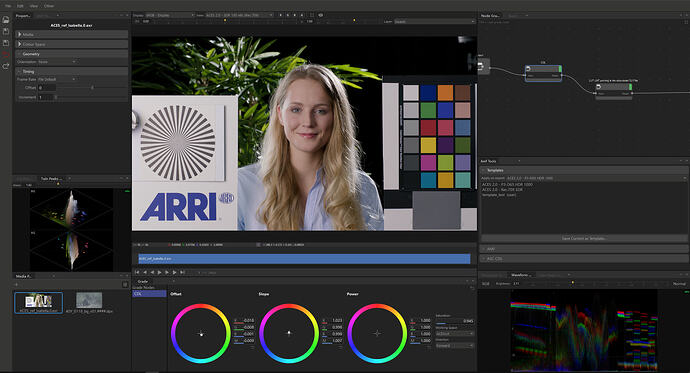Select the CDL node in node graph
This screenshot has width=690, height=373.
(543, 72)
